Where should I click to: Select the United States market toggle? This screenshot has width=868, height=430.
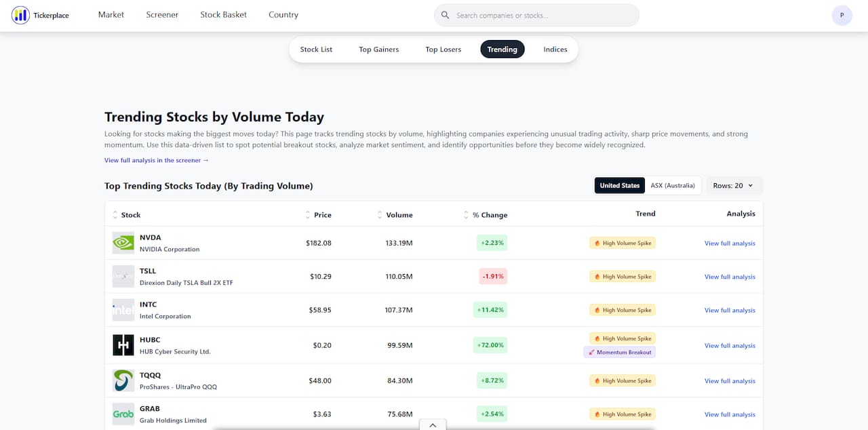[x=619, y=185]
